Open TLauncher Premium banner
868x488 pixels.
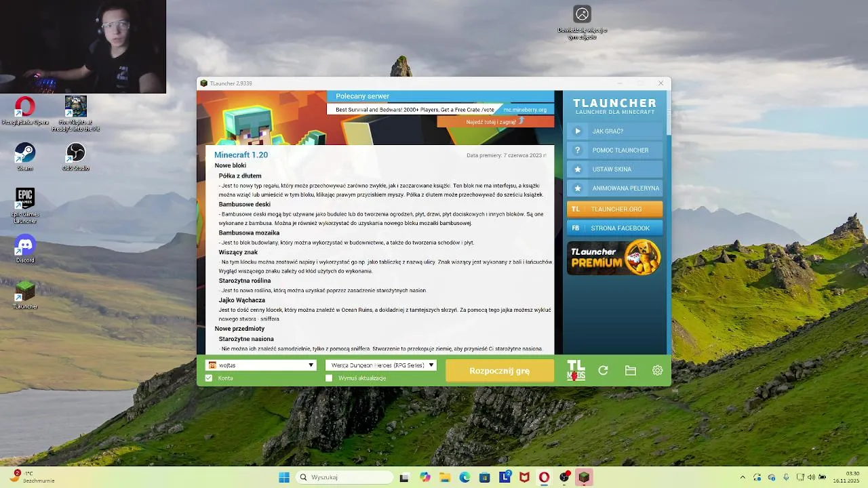point(614,258)
